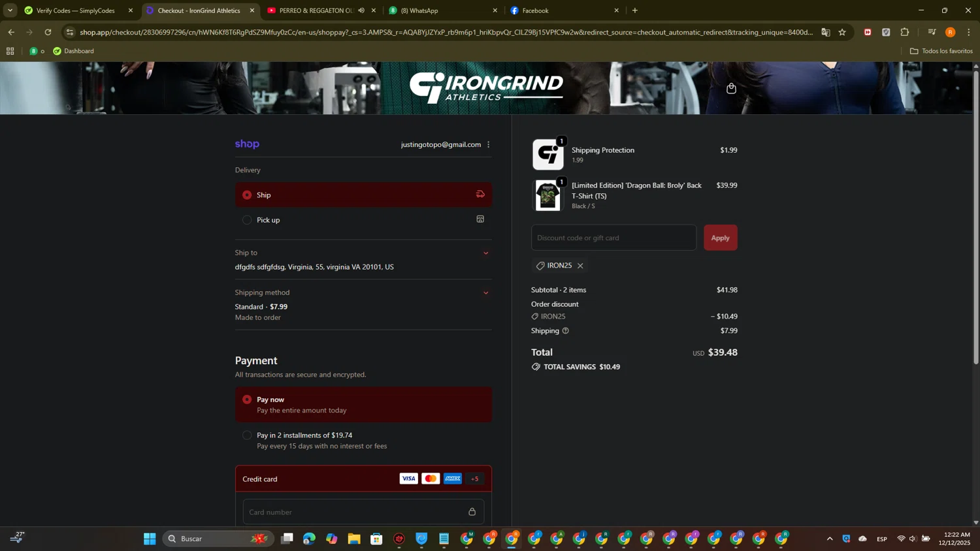The width and height of the screenshot is (980, 551).
Task: Click the Shipping Protection product thumbnail
Action: pyautogui.click(x=548, y=155)
